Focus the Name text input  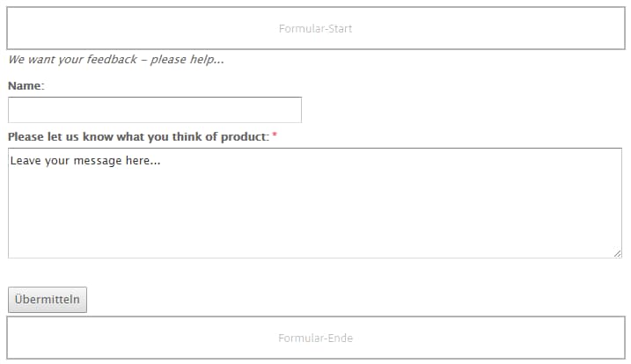click(155, 110)
